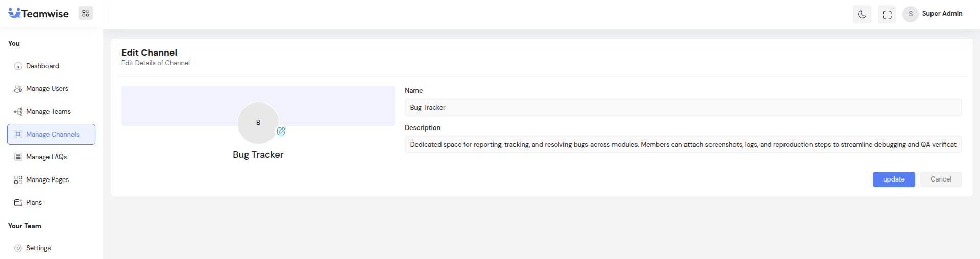Enter fullscreen mode via icon
Image resolution: width=980 pixels, height=259 pixels.
click(887, 15)
